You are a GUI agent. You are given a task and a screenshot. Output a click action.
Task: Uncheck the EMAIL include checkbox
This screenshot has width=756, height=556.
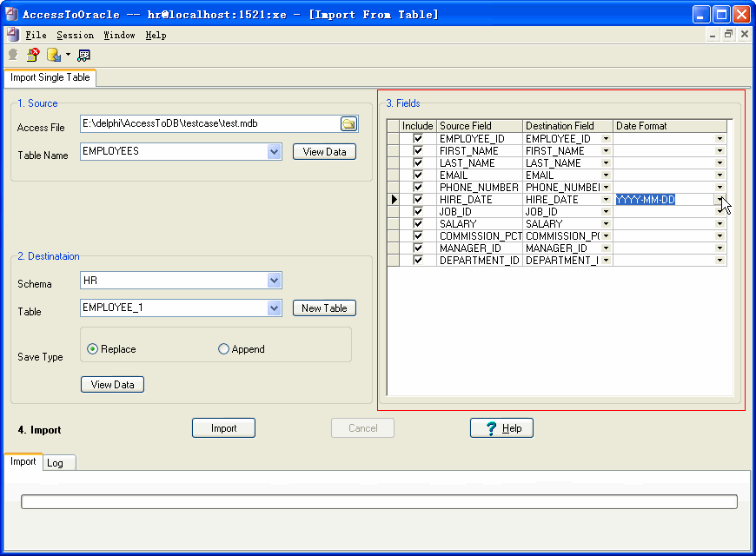tap(418, 175)
